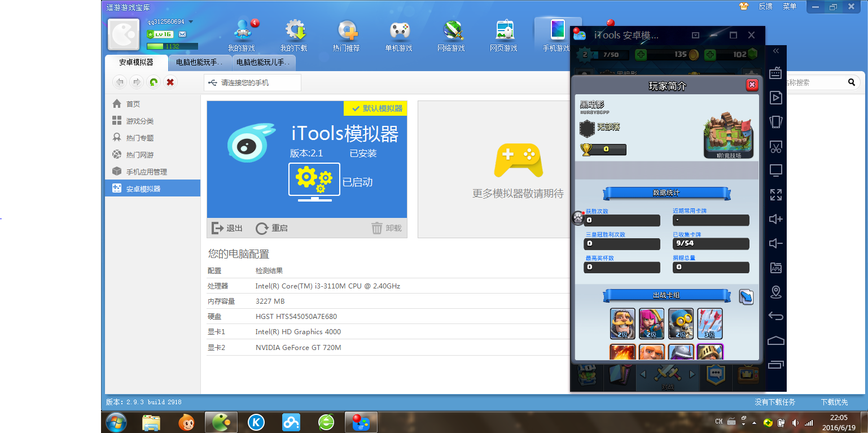Click the navigation forward arrow icon

pyautogui.click(x=136, y=82)
